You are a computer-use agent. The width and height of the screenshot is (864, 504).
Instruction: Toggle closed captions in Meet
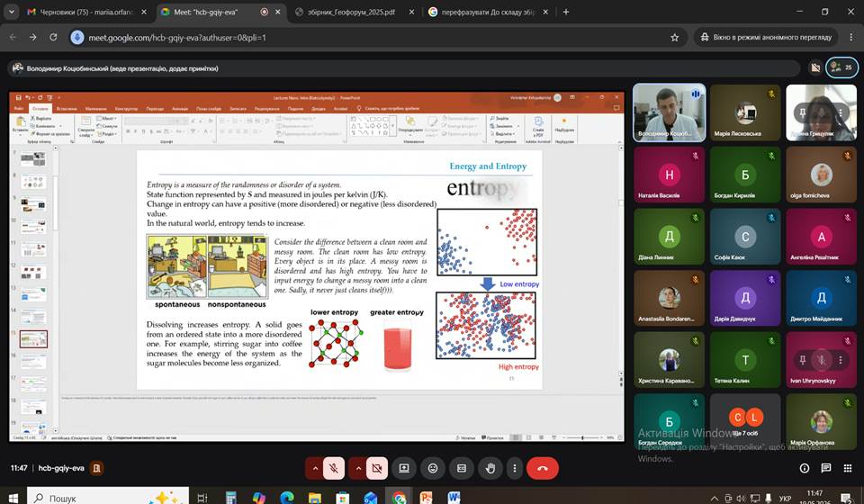point(462,468)
